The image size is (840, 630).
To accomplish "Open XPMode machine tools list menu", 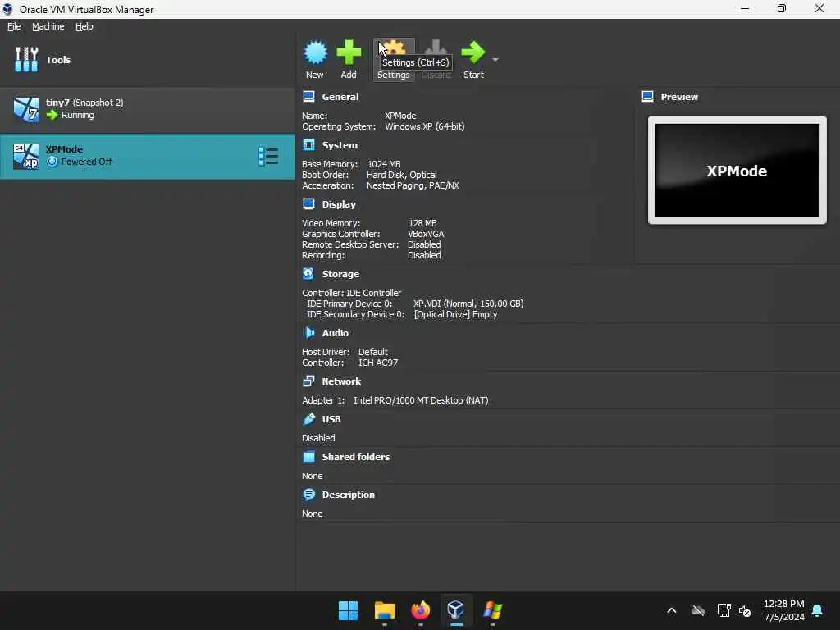I will [x=268, y=157].
